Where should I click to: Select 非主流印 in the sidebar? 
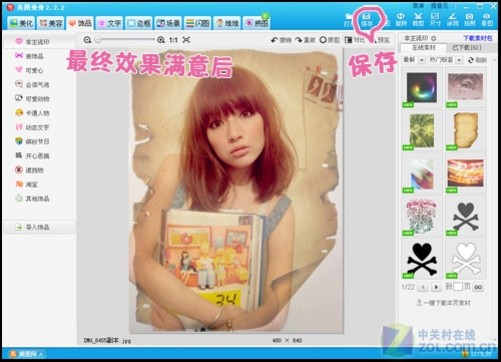(39, 42)
